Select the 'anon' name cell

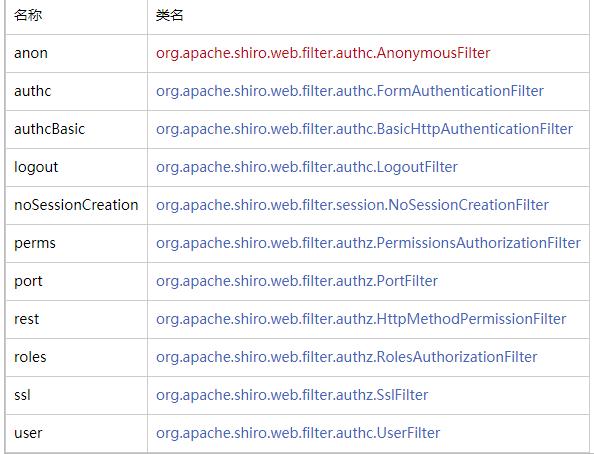(77, 53)
